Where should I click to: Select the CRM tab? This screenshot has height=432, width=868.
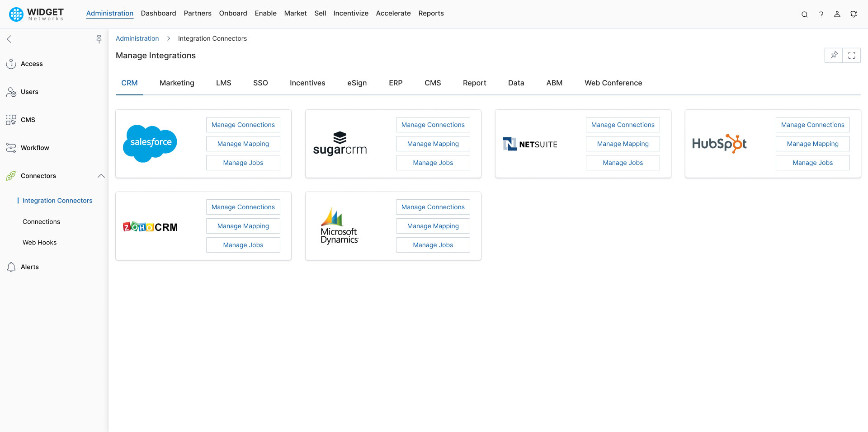coord(129,83)
